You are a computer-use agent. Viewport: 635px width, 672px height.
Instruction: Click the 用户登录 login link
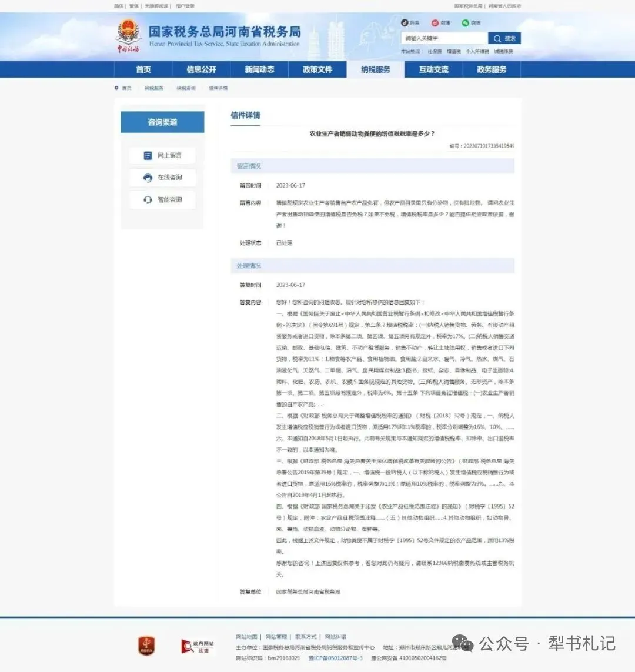[x=185, y=6]
